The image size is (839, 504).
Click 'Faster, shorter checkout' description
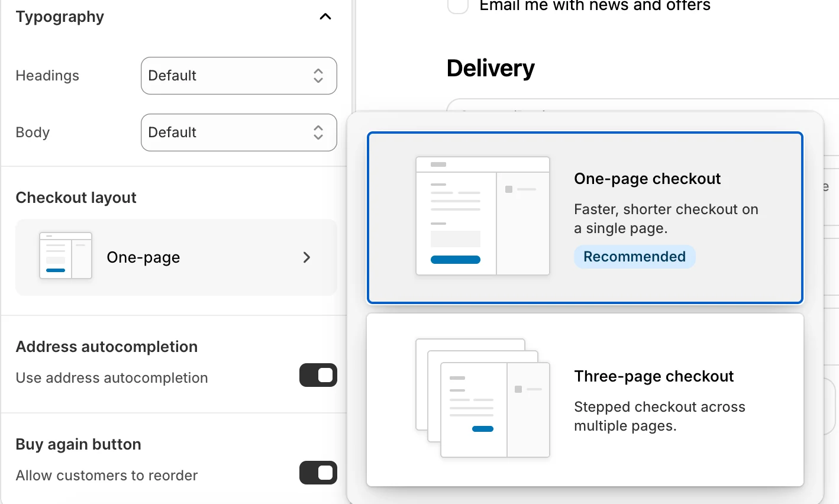point(666,219)
